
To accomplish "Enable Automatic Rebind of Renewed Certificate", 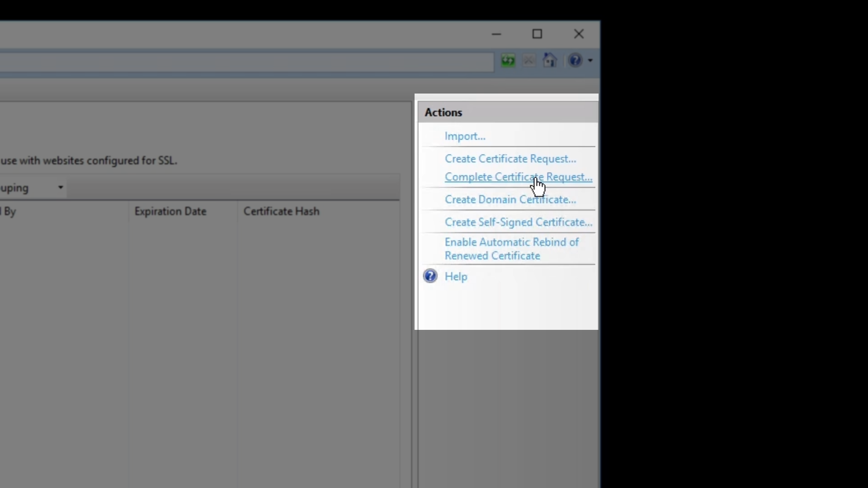I will (511, 249).
